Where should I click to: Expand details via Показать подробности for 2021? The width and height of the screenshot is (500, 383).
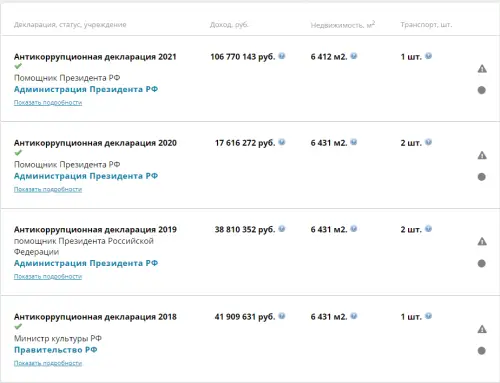pos(48,103)
